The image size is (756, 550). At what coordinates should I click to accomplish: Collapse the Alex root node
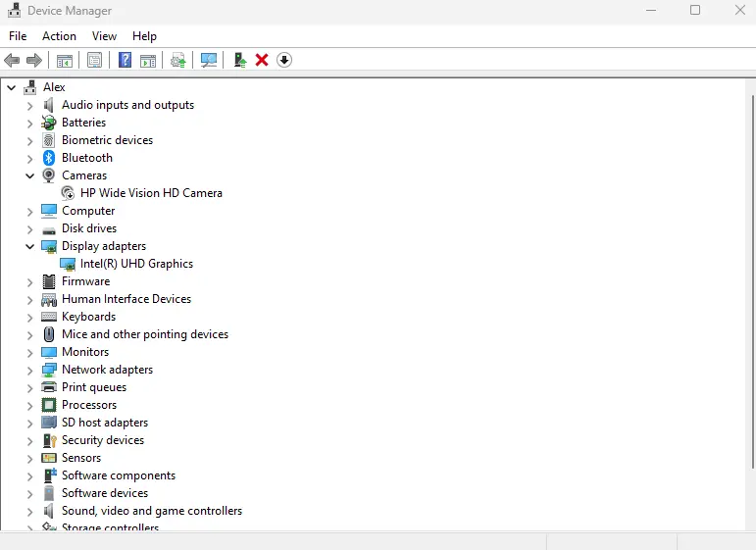point(12,87)
